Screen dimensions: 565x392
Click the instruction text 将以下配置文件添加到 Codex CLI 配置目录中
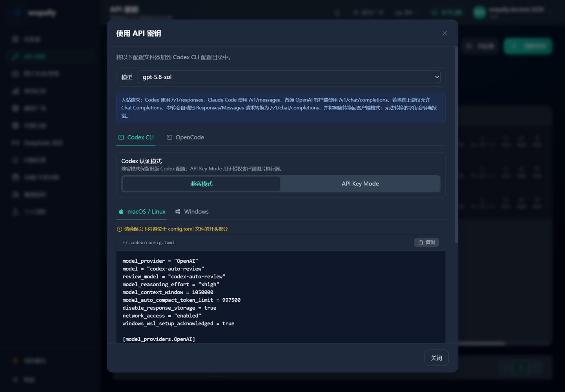[175, 57]
